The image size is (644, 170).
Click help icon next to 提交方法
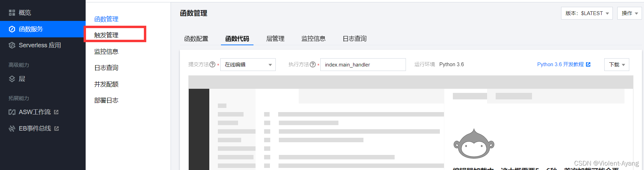point(212,64)
